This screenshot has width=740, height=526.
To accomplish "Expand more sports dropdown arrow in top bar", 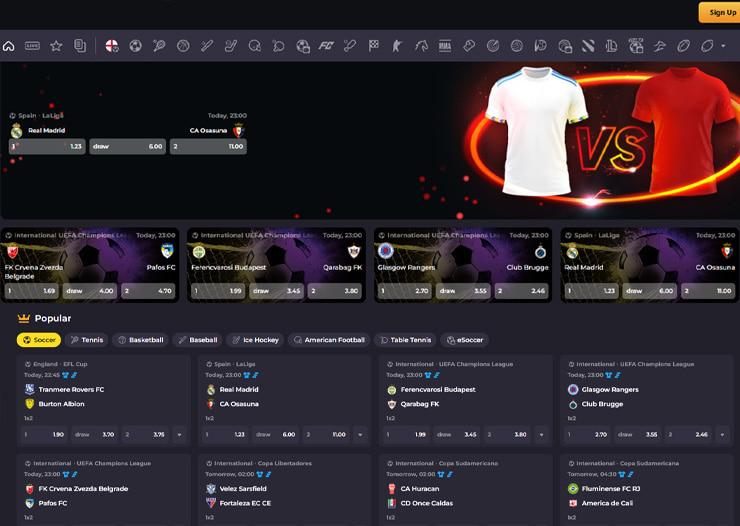I will (724, 46).
